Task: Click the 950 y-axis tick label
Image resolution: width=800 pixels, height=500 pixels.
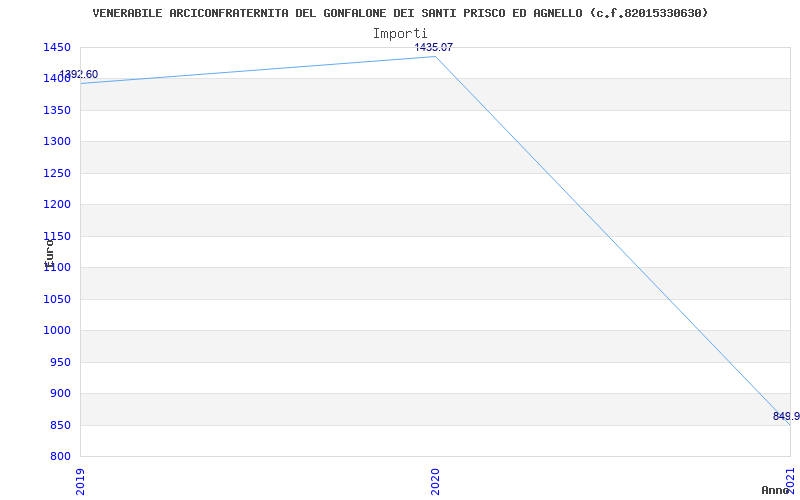Action: [60, 362]
